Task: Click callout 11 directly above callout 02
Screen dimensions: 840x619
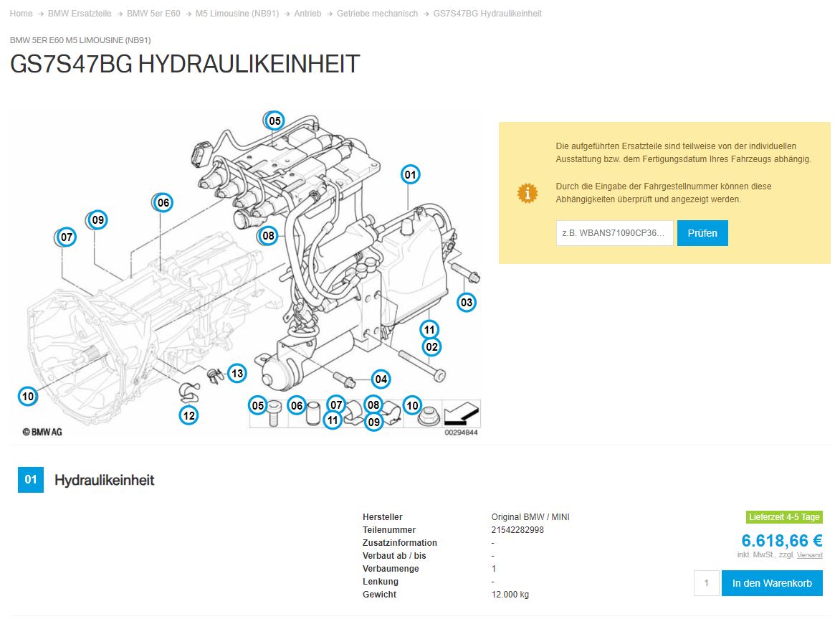Action: [429, 330]
